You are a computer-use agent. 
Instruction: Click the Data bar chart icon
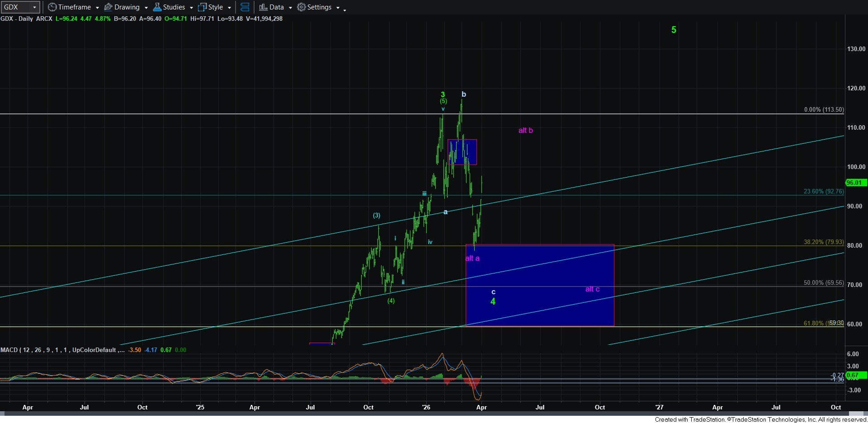(263, 7)
